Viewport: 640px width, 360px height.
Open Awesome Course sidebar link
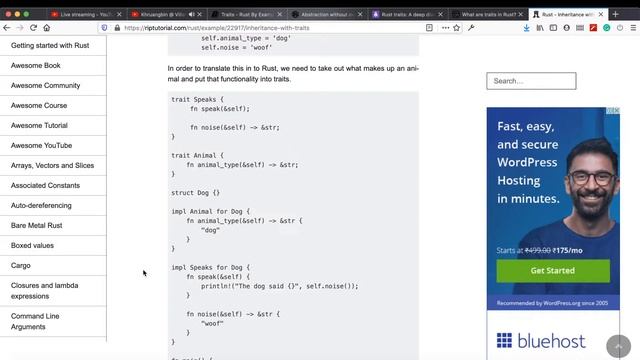tap(39, 105)
